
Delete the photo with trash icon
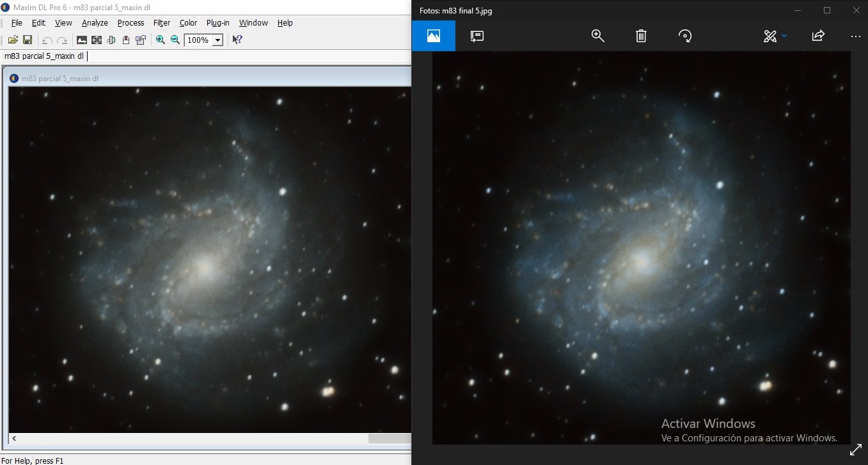(x=641, y=36)
